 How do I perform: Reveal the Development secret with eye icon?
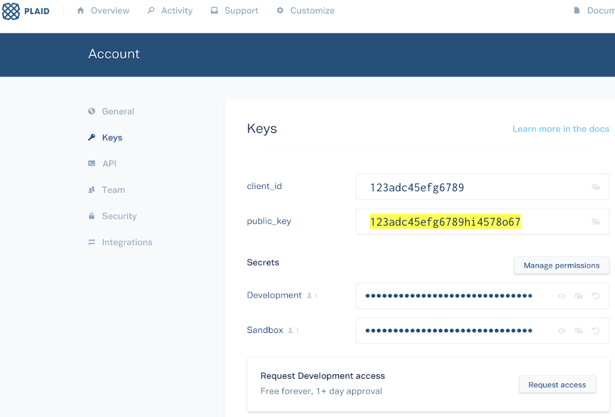tap(562, 296)
